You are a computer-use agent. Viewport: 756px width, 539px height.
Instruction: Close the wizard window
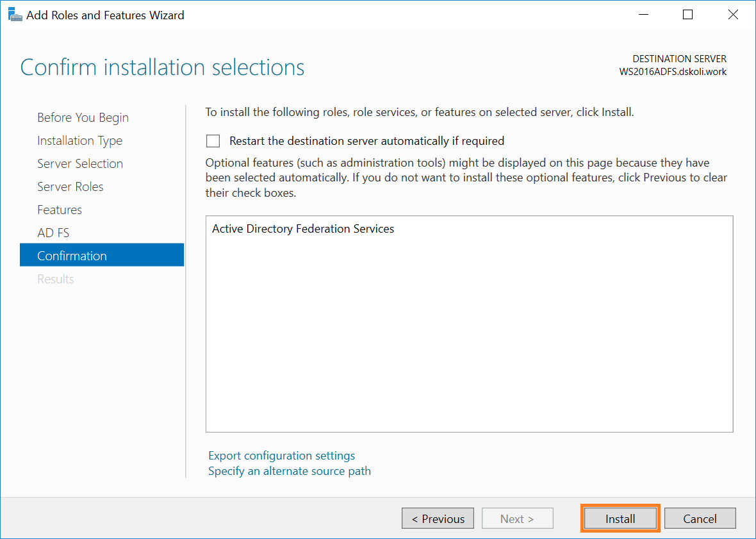[733, 15]
